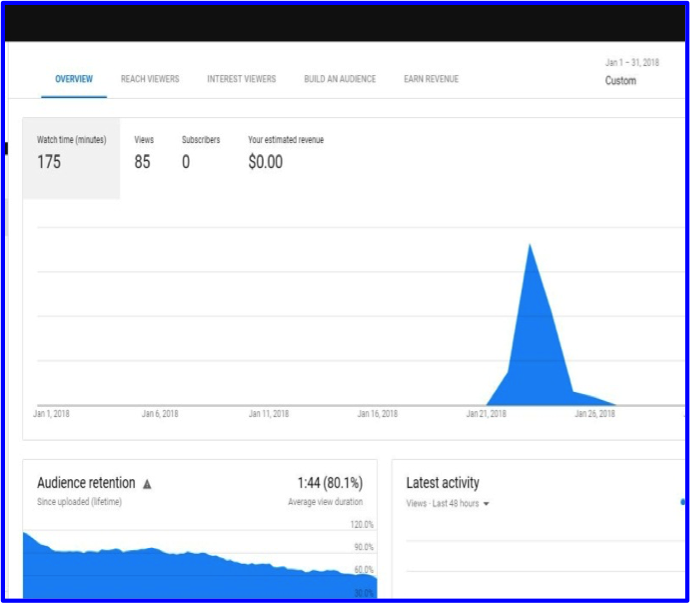Click the blue dot on the Latest activity card
This screenshot has height=603, width=690.
pos(683,502)
